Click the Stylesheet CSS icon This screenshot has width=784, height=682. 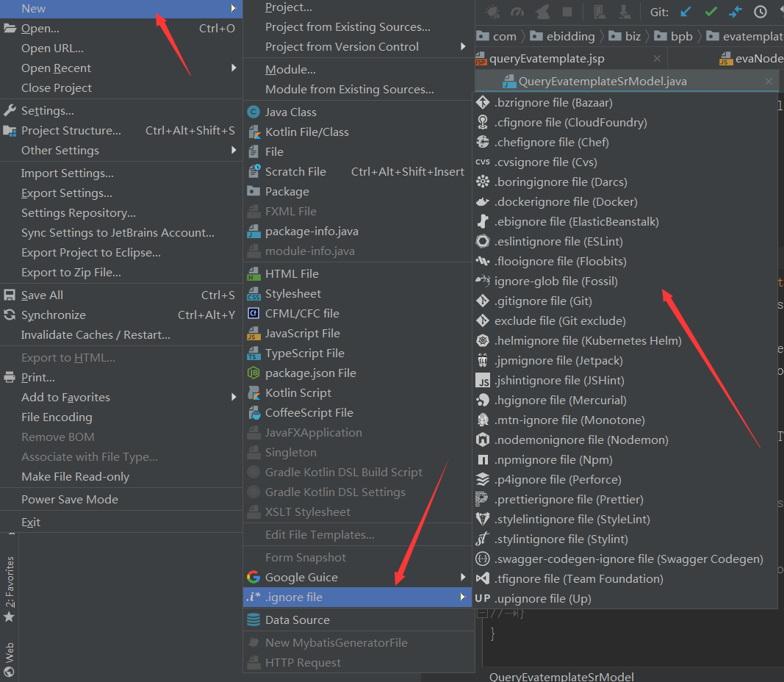tap(254, 294)
